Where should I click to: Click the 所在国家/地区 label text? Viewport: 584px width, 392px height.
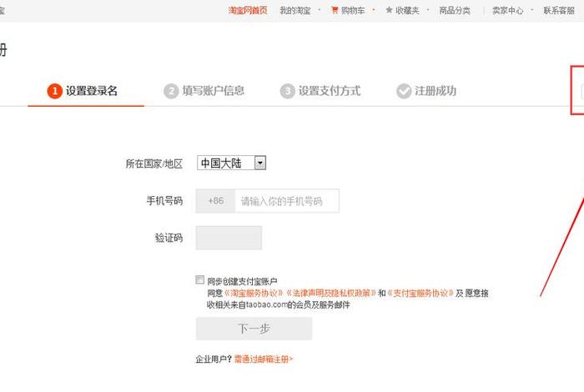coord(154,163)
